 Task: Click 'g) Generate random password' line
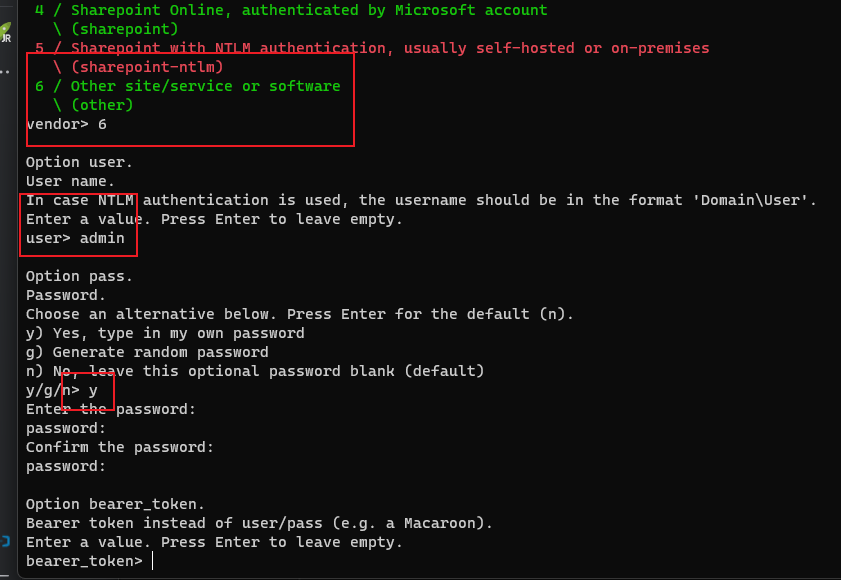[147, 352]
